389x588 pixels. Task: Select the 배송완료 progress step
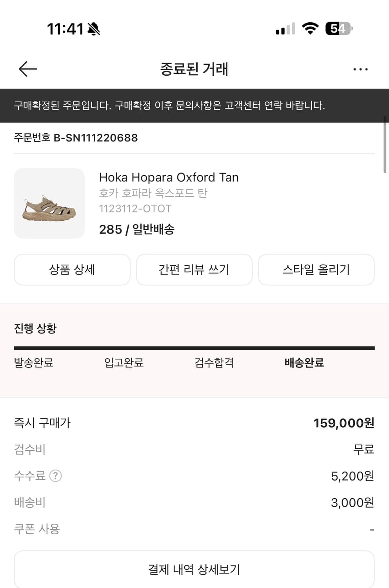(x=304, y=363)
